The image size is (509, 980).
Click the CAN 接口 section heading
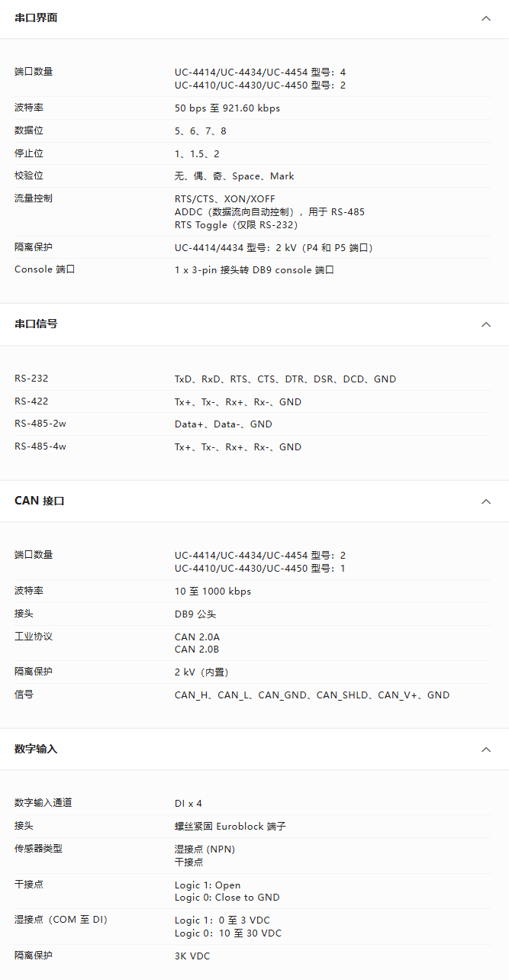click(40, 501)
